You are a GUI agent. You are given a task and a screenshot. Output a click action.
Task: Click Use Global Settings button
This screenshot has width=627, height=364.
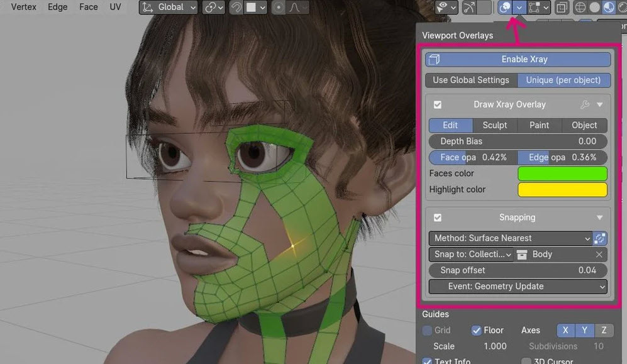[470, 80]
